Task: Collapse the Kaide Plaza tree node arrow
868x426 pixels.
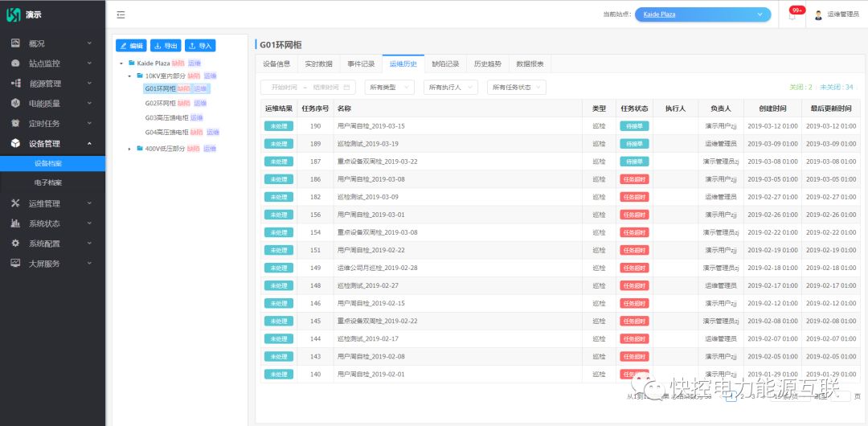Action: tap(121, 63)
